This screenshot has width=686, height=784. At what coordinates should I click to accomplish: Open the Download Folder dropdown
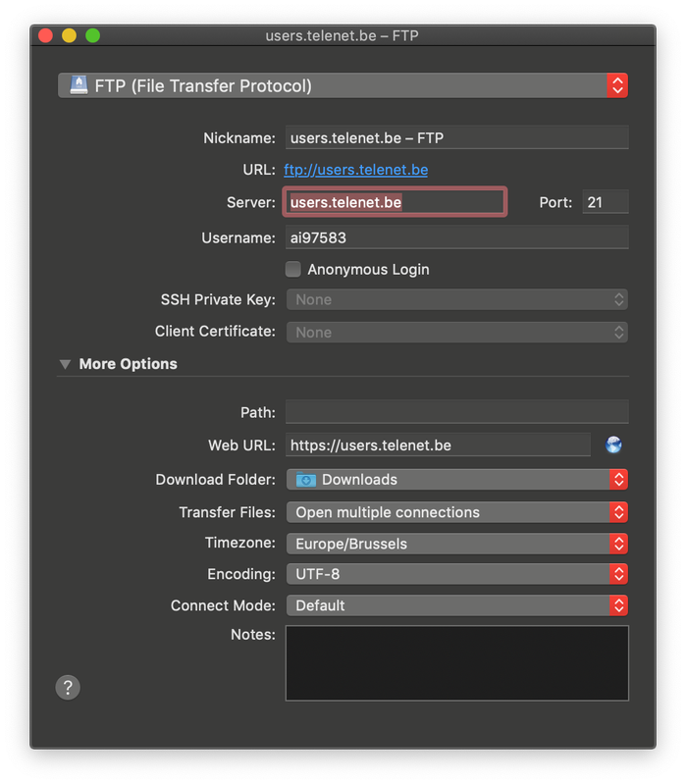pos(456,480)
